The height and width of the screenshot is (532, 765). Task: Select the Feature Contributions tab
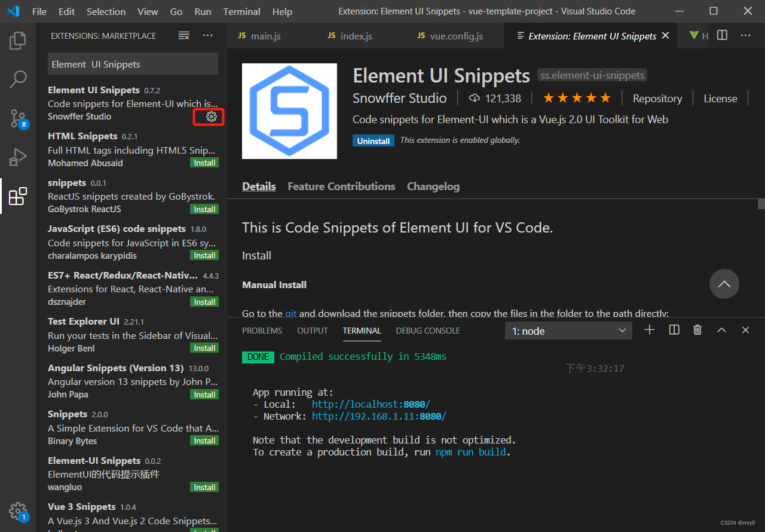coord(341,186)
